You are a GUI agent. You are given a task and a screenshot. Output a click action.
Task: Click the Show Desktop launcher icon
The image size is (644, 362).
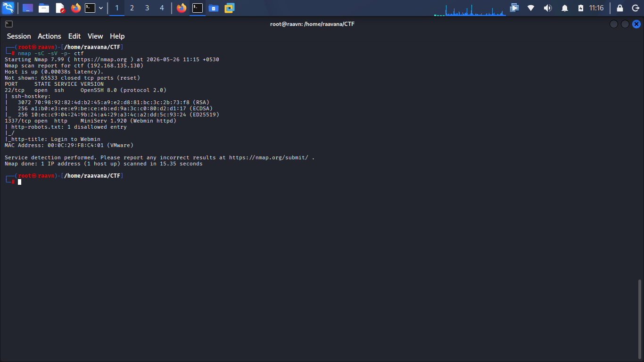pos(28,8)
